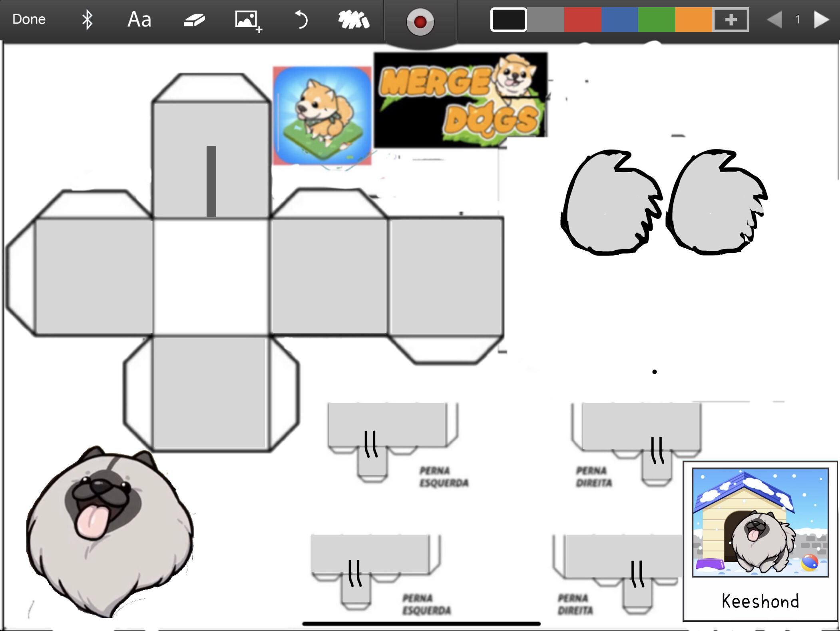Select the Keeshond dog head image
840x631 pixels.
coord(110,532)
